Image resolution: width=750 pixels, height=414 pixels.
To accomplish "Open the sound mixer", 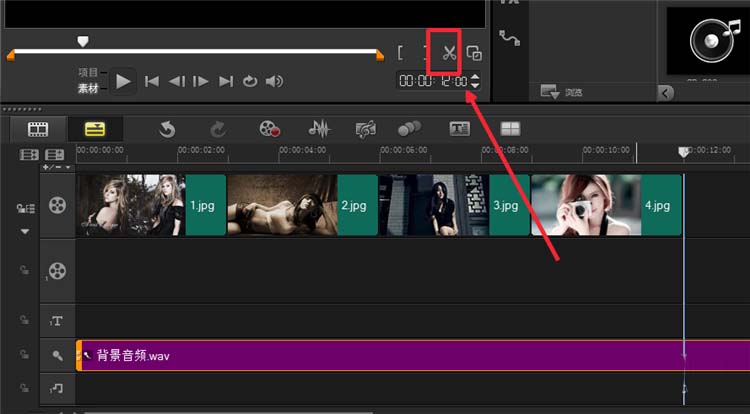I will tap(319, 129).
